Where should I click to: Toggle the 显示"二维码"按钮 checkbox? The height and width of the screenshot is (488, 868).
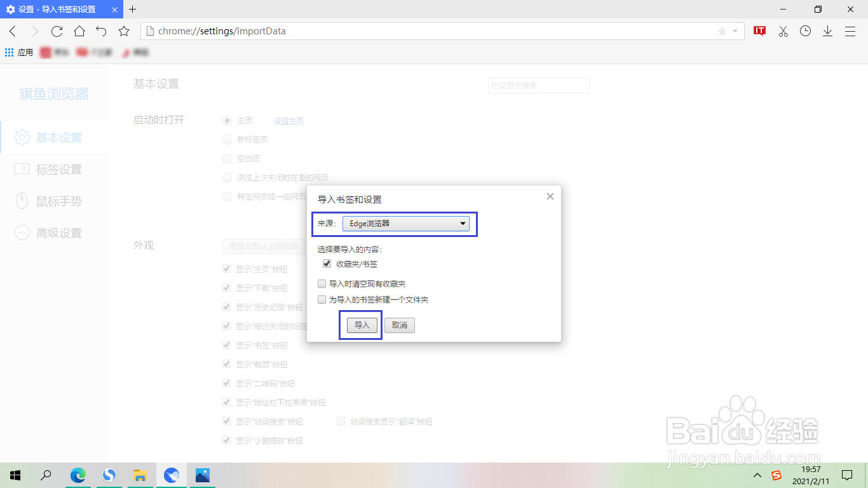(226, 383)
